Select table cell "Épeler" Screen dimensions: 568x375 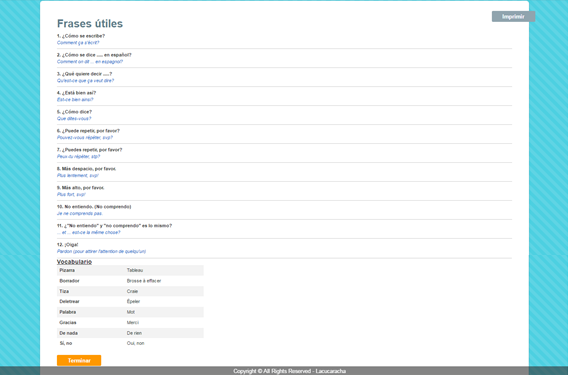(x=164, y=301)
